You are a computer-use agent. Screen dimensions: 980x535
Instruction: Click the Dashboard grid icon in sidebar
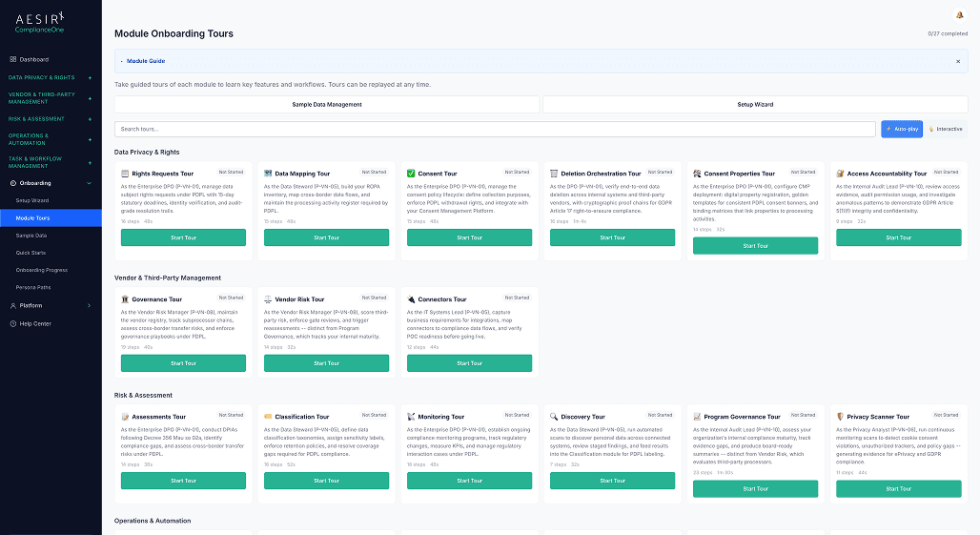(x=12, y=59)
